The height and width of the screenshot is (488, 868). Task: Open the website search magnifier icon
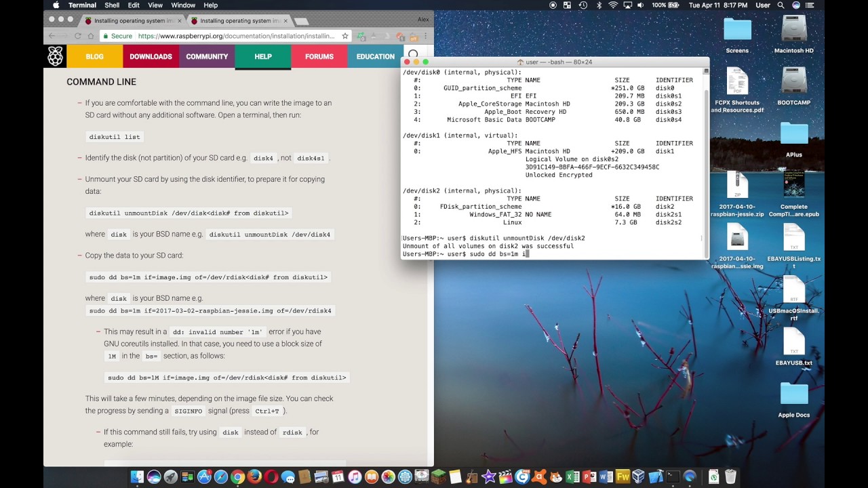(x=413, y=54)
